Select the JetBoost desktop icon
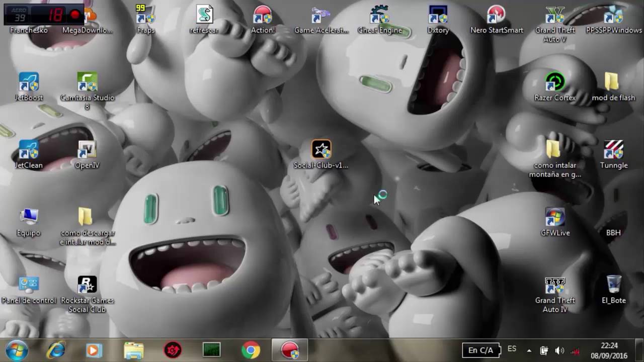 (x=29, y=86)
